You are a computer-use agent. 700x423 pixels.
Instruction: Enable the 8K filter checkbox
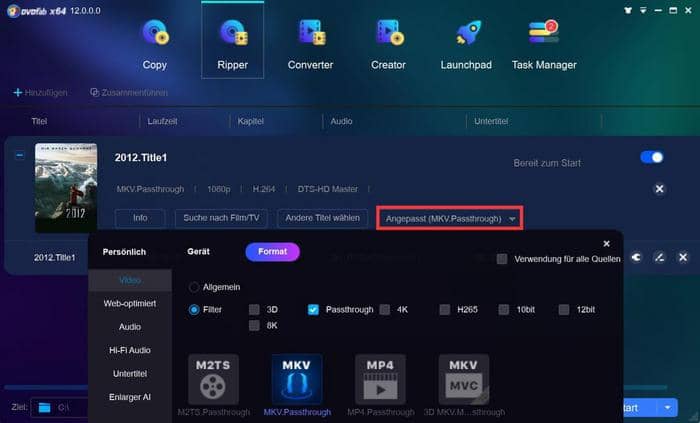(254, 326)
